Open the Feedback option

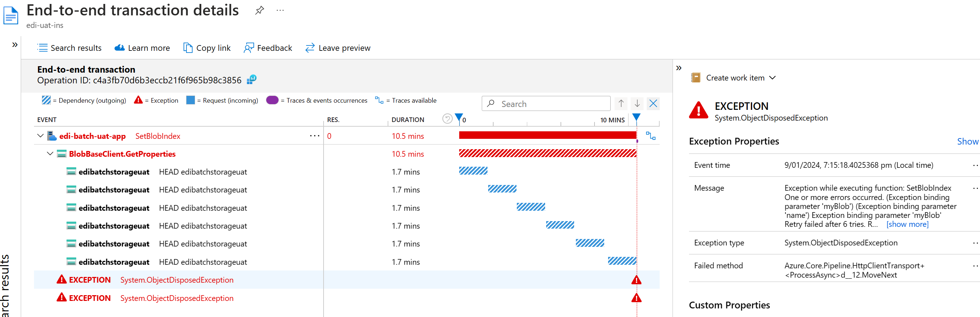pos(268,48)
